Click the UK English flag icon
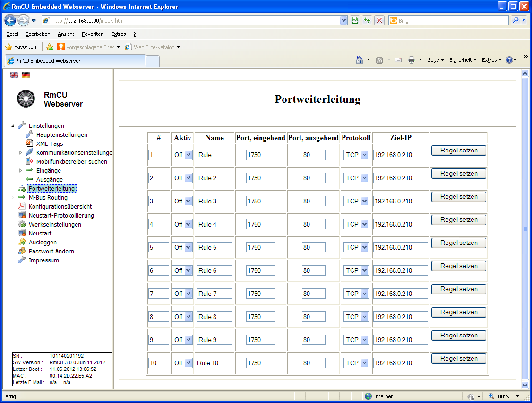 pyautogui.click(x=14, y=75)
